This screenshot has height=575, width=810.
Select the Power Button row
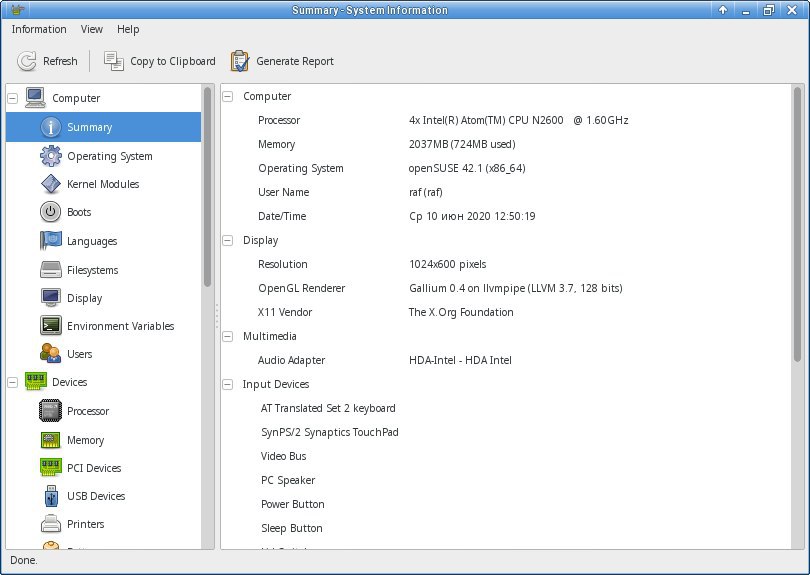tap(506, 505)
